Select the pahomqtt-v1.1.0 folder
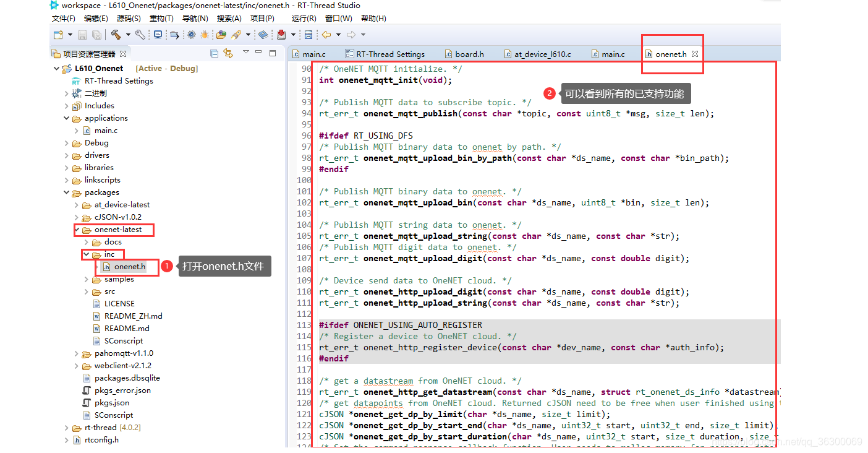The height and width of the screenshot is (453, 868). (117, 353)
